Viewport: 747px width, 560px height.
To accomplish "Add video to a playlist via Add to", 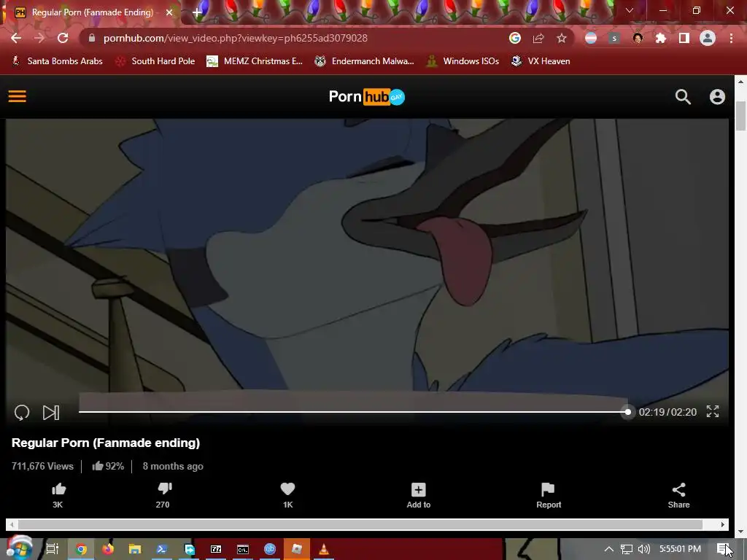I will 418,495.
